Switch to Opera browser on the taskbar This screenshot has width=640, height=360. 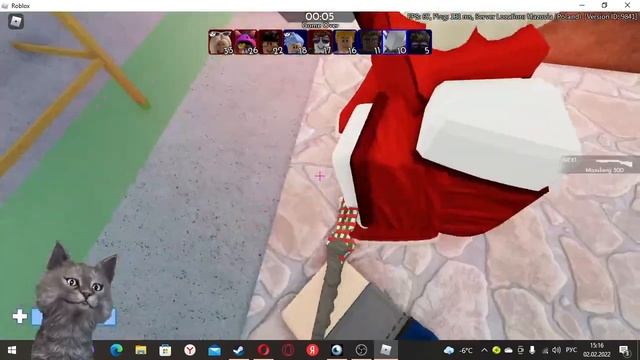pyautogui.click(x=263, y=350)
